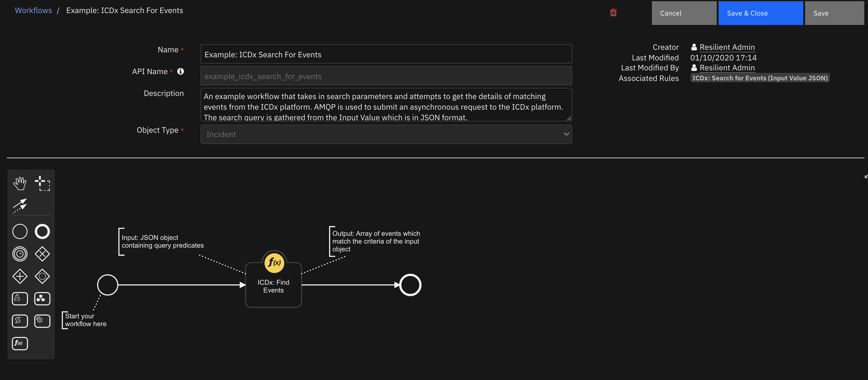868x380 pixels.
Task: Pick the inclusive gateway circle diamond tool
Action: pos(42,276)
